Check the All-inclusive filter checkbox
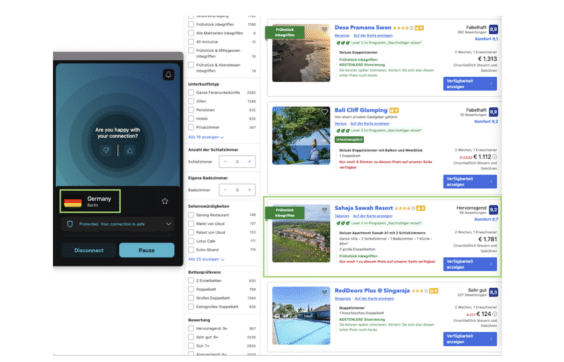Image resolution: width=564 pixels, height=362 pixels. (x=191, y=42)
